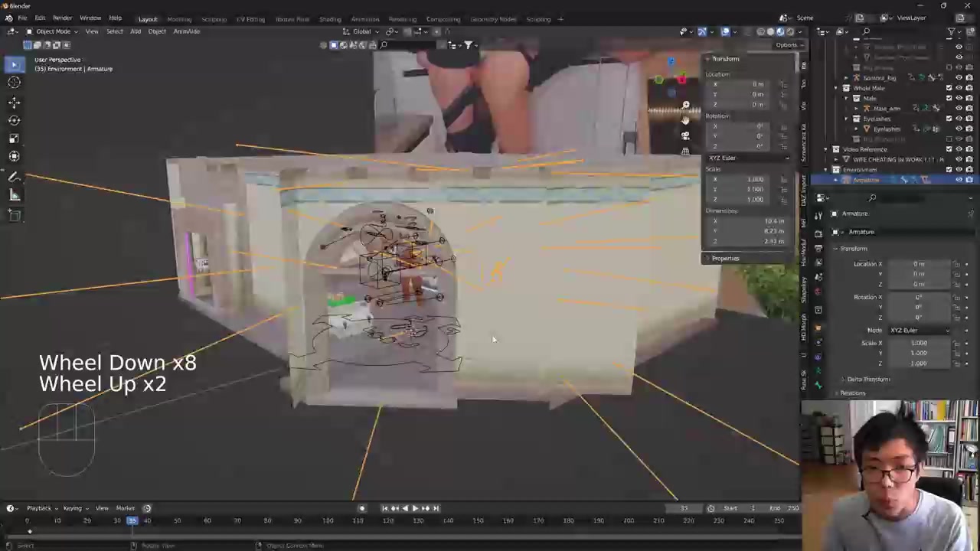980x551 pixels.
Task: Select the Annotate pencil tool
Action: tap(14, 177)
